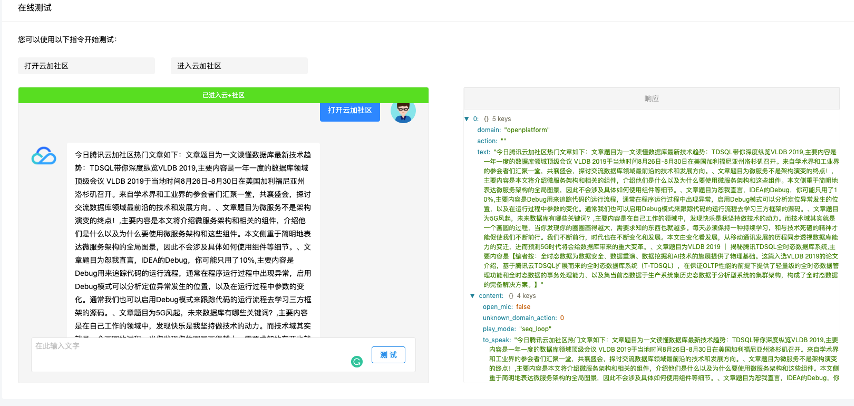Click the open_mic false value
Viewport: 854px width, 406px height.
click(x=523, y=306)
